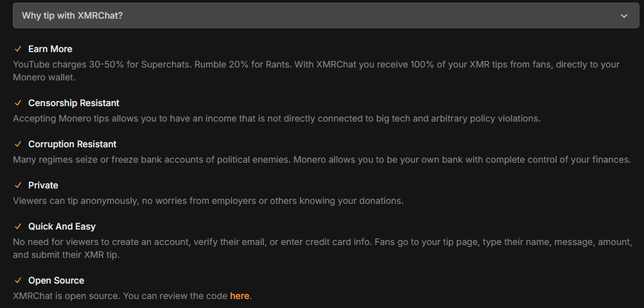Click the checkmark icon beside Censorship Resistant
Image resolution: width=644 pixels, height=308 pixels.
18,103
